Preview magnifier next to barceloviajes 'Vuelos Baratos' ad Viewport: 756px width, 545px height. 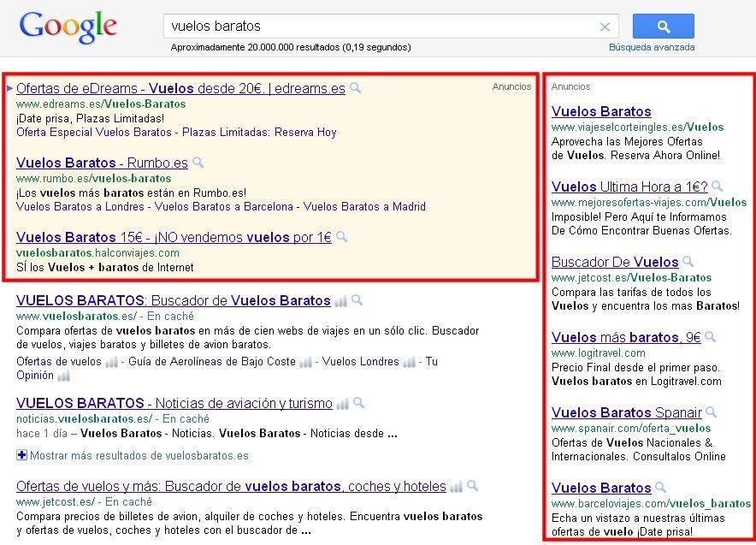(660, 487)
